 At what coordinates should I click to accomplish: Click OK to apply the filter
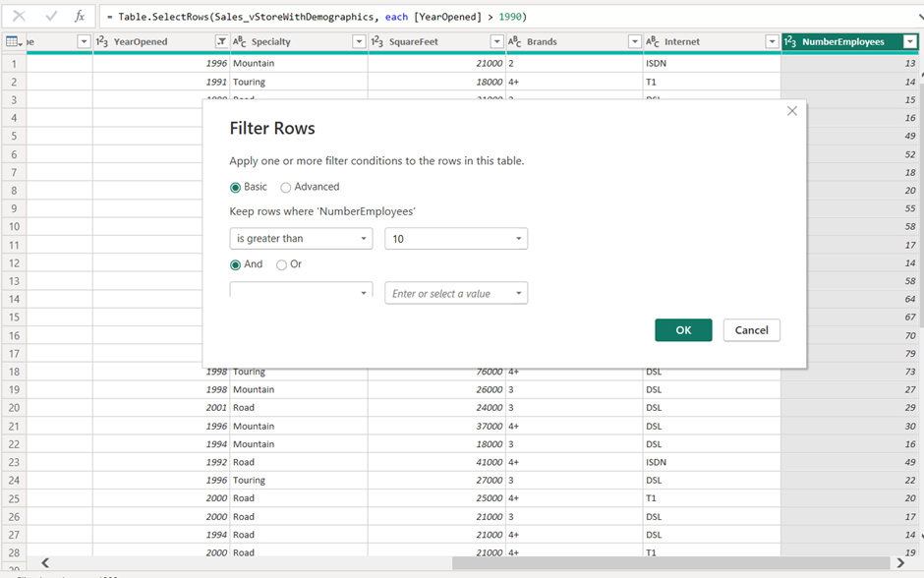point(683,330)
